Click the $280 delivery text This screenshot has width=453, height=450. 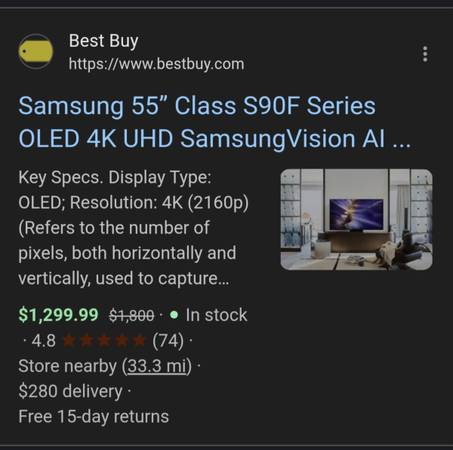pyautogui.click(x=70, y=391)
